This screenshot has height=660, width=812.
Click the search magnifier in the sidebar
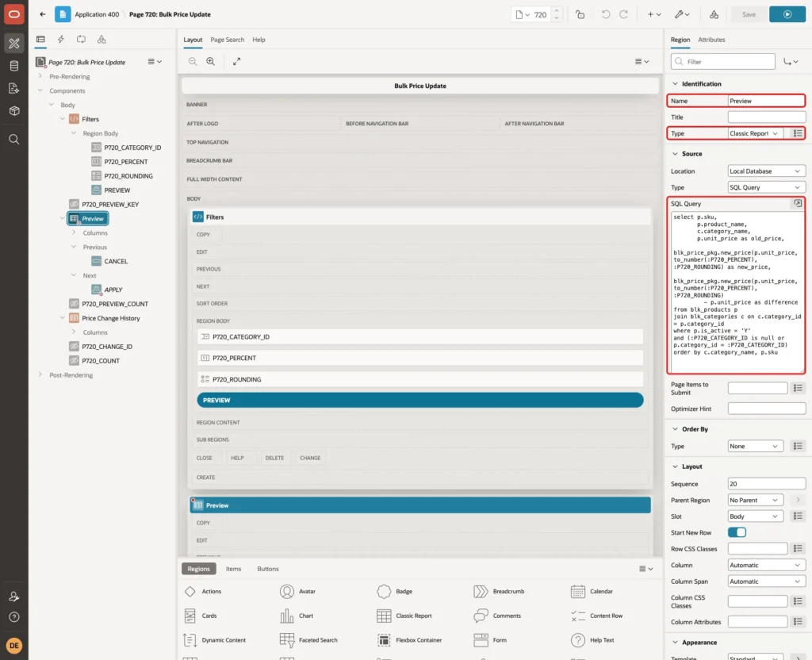click(x=14, y=140)
